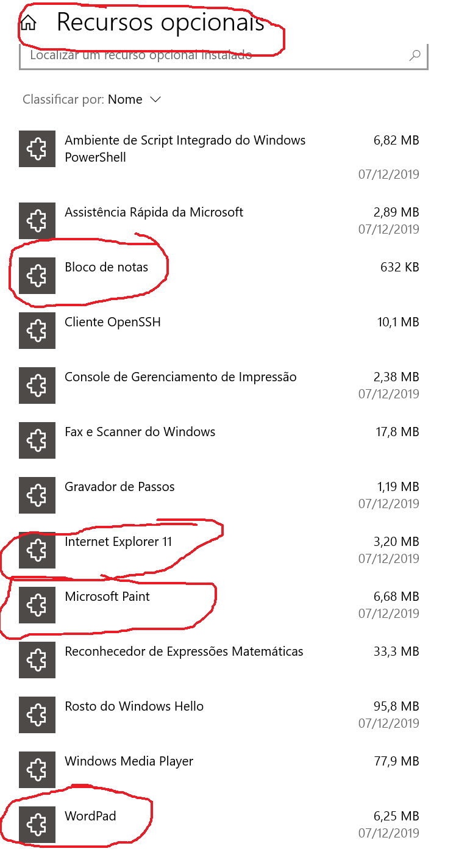The width and height of the screenshot is (456, 868).
Task: Click the search magnifier icon
Action: 415,56
